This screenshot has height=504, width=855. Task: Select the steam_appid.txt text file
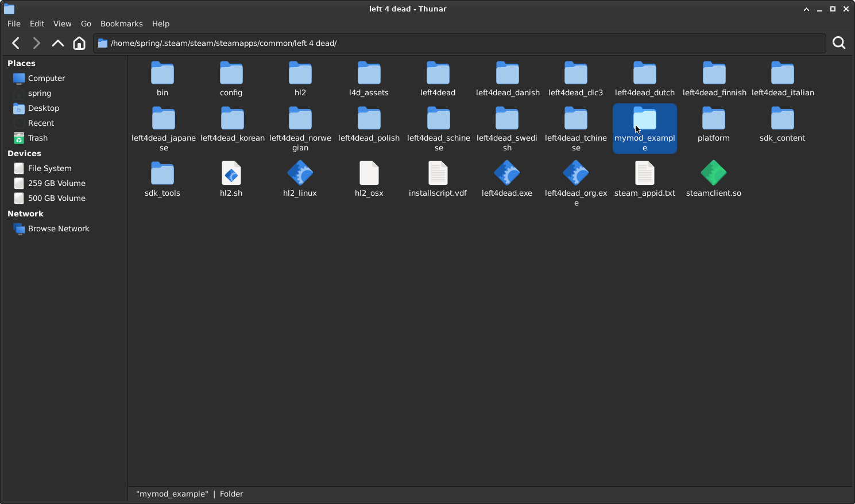click(644, 173)
